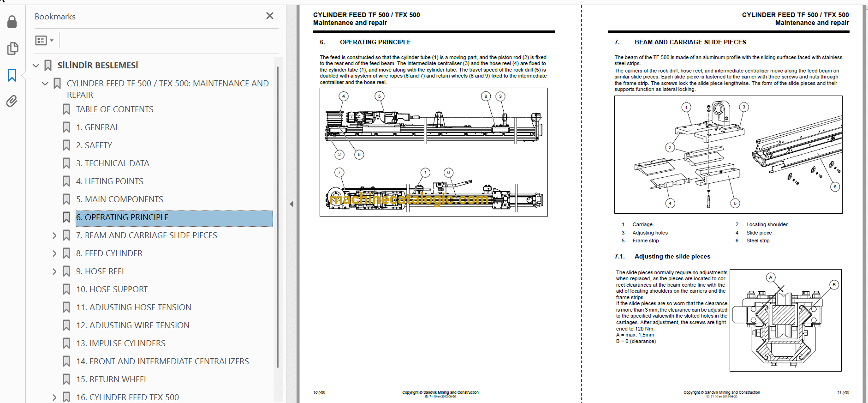Click bookmark icon beside 15. RETURN WHEEL
The height and width of the screenshot is (403, 868).
(x=66, y=379)
